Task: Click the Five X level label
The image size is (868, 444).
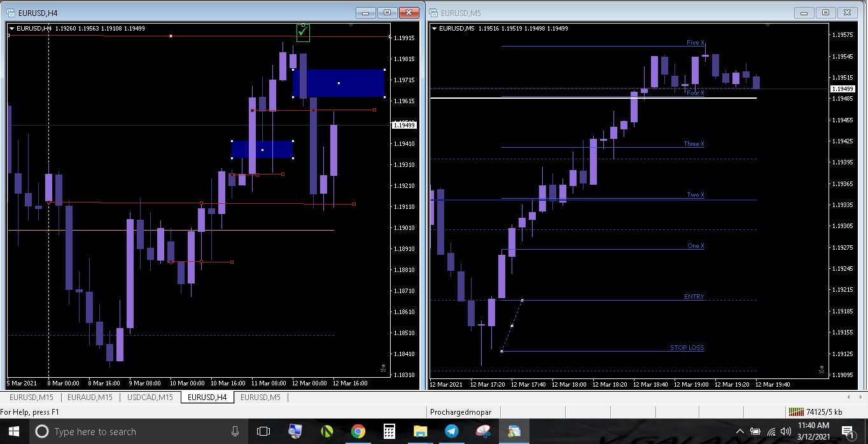Action: (x=696, y=43)
